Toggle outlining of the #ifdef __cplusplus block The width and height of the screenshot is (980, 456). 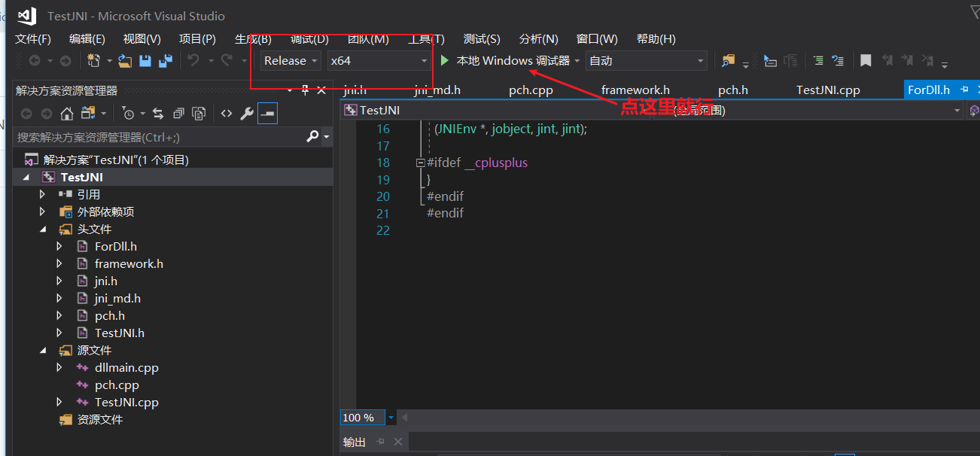pos(420,163)
